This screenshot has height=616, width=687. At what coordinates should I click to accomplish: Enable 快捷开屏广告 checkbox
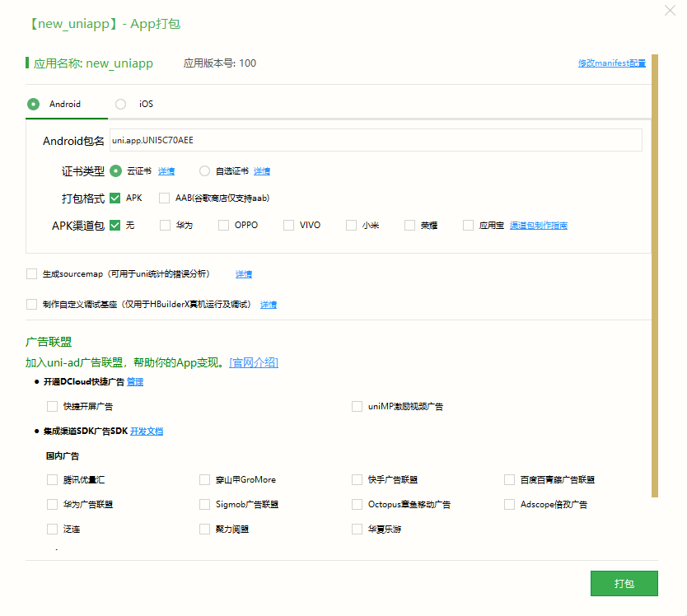(x=53, y=406)
